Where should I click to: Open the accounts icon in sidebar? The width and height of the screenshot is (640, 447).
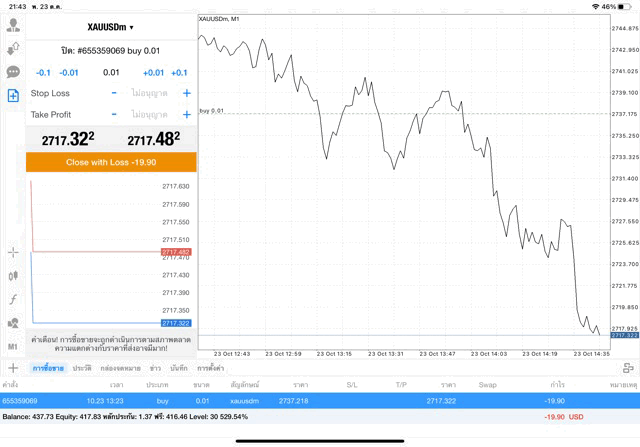click(14, 23)
